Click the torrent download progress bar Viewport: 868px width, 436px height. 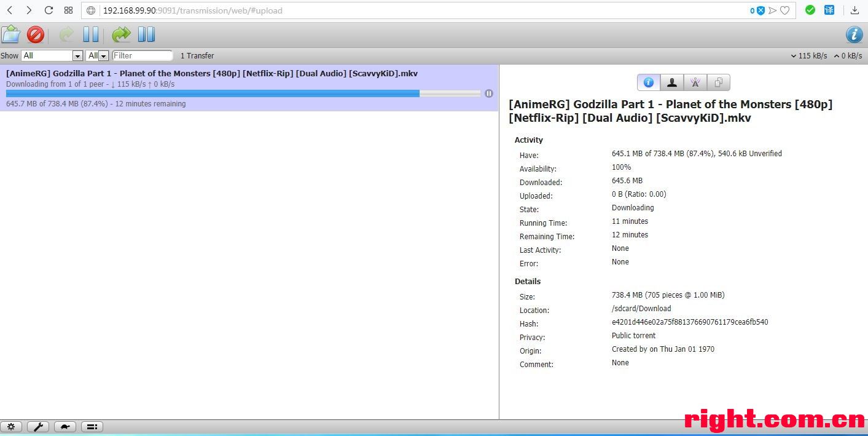[243, 93]
